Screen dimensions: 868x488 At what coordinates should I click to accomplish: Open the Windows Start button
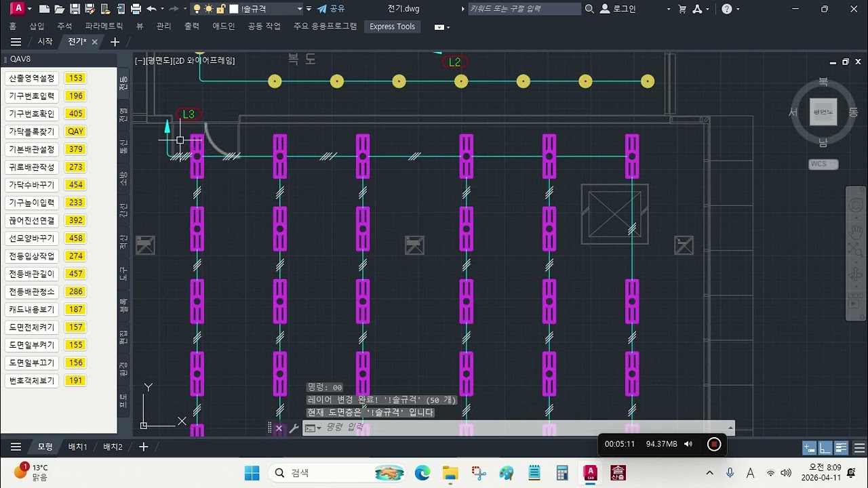pos(252,472)
